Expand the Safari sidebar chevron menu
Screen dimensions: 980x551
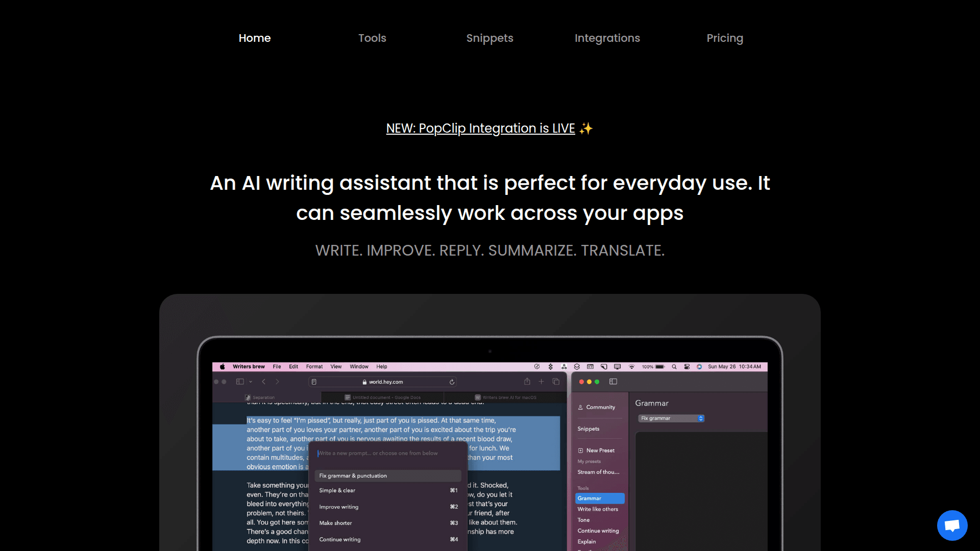(251, 382)
